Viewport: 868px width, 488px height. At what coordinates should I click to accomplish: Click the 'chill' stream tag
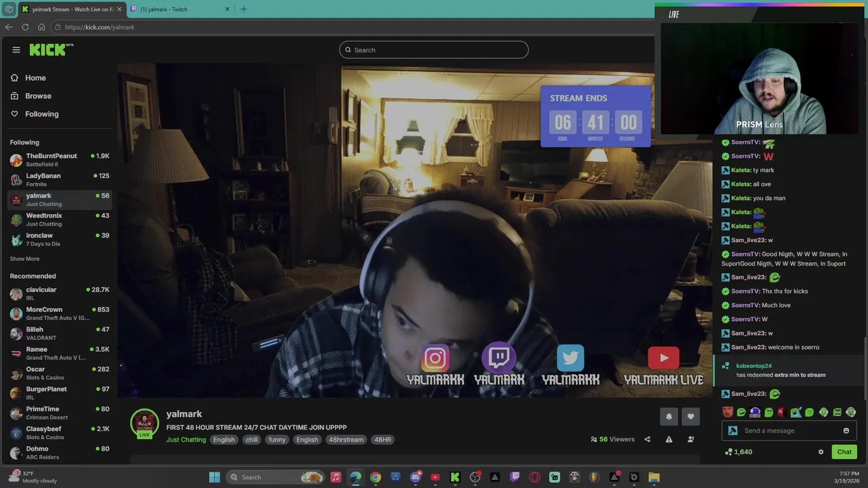click(252, 439)
